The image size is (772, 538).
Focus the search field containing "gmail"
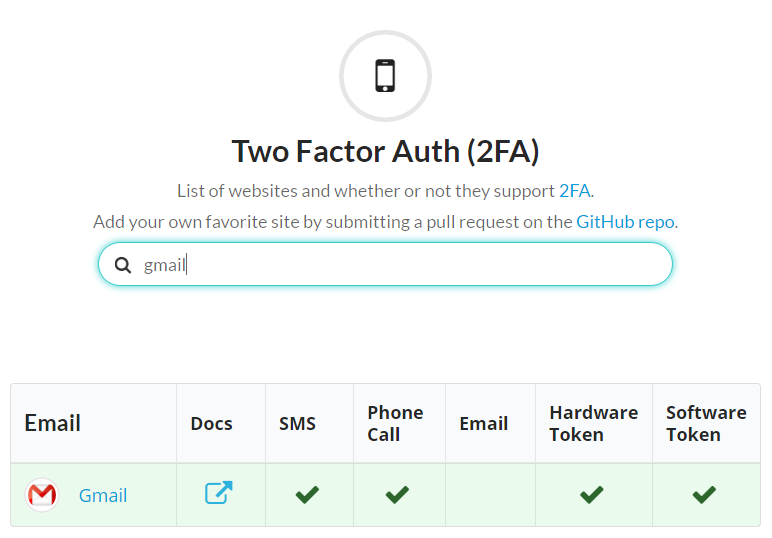coord(400,265)
